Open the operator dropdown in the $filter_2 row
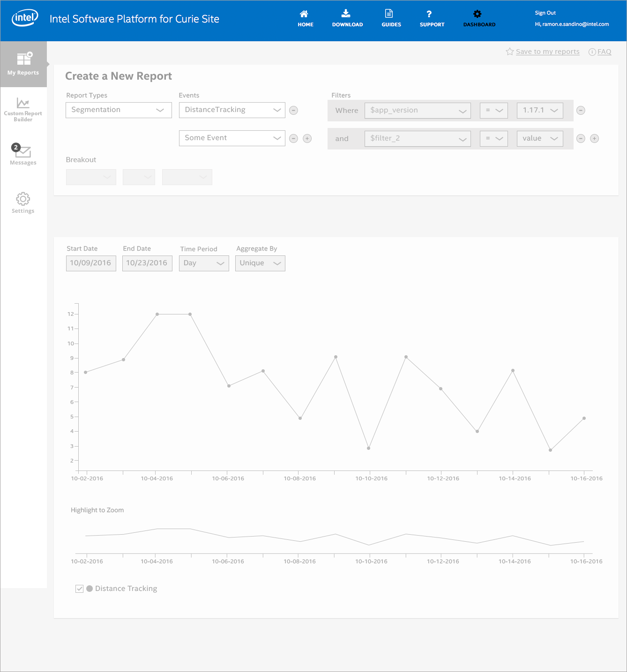The height and width of the screenshot is (672, 627). 494,139
